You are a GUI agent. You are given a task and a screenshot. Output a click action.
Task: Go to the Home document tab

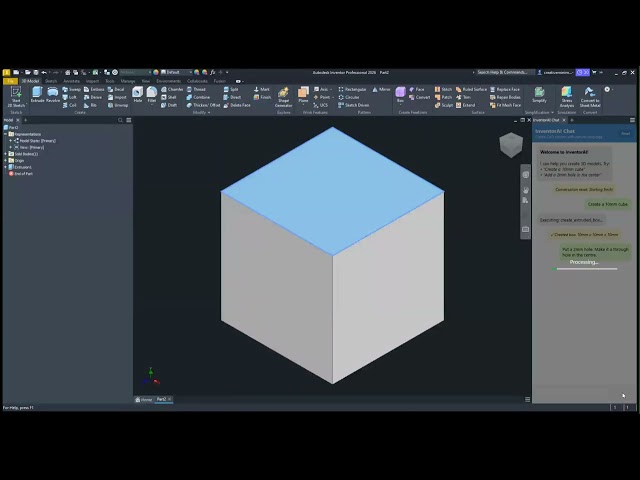point(144,400)
